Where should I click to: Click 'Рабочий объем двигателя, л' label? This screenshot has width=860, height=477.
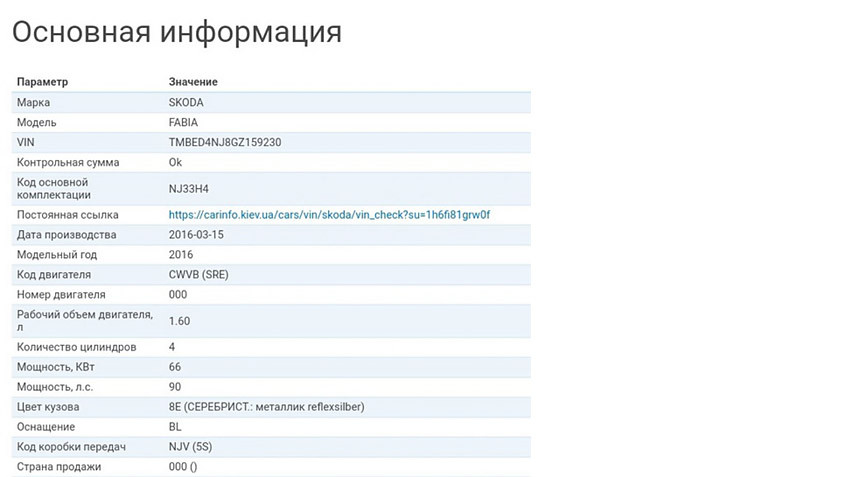pyautogui.click(x=85, y=321)
